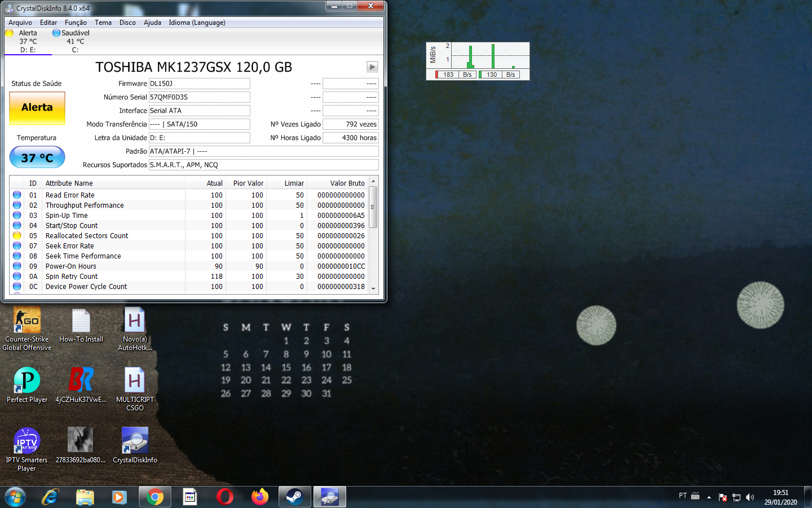
Task: Open Windows Explorer from the taskbar
Action: point(85,497)
